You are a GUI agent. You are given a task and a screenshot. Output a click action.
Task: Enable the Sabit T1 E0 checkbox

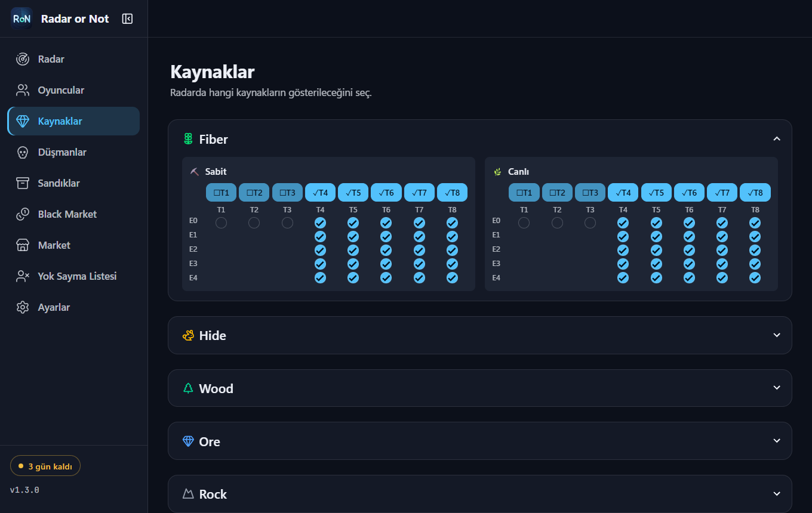click(221, 222)
